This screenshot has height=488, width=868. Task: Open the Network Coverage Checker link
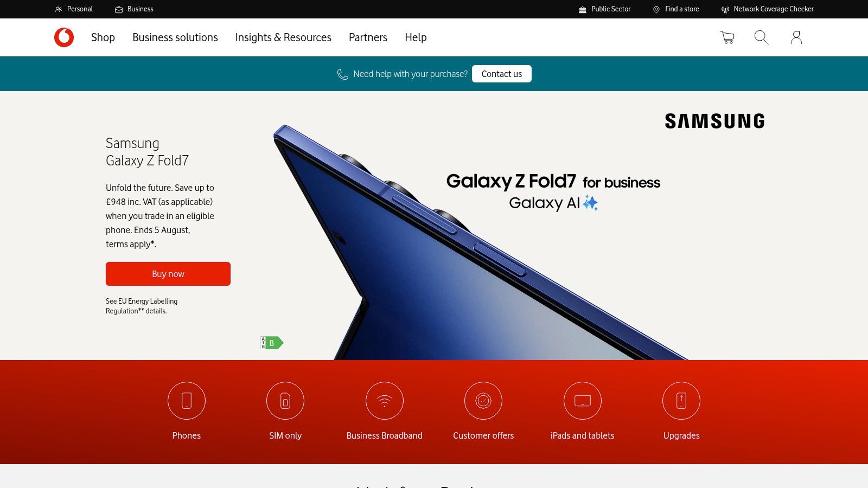(768, 9)
